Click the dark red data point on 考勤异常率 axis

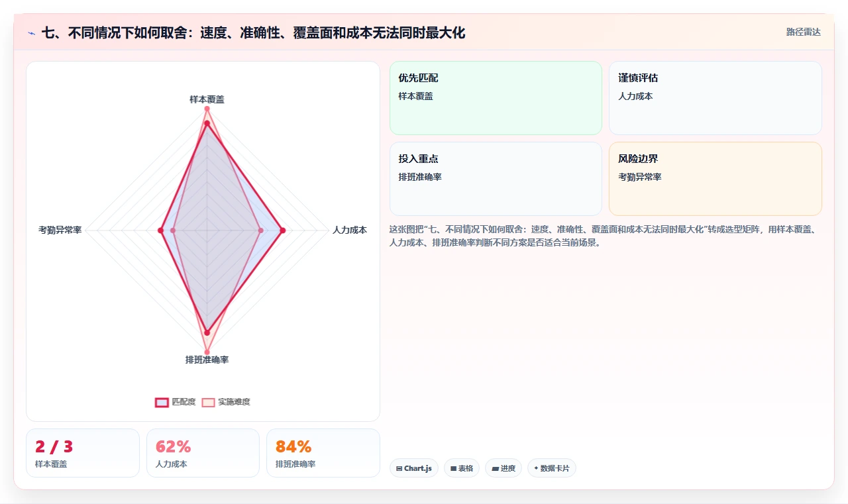click(x=160, y=230)
